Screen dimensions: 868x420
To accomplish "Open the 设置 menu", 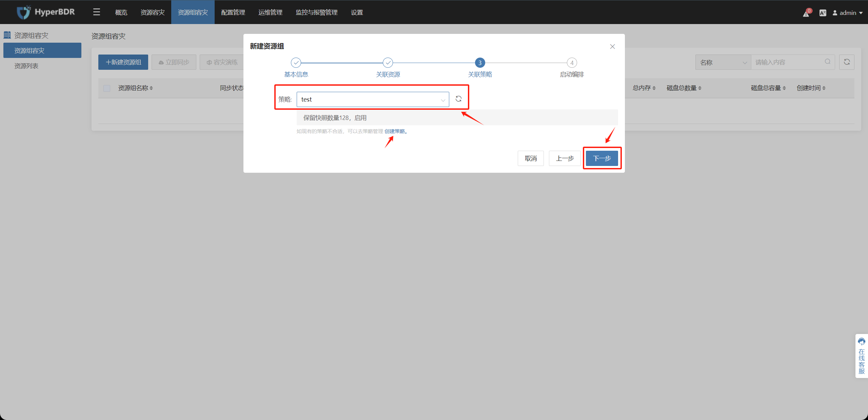I will coord(357,13).
